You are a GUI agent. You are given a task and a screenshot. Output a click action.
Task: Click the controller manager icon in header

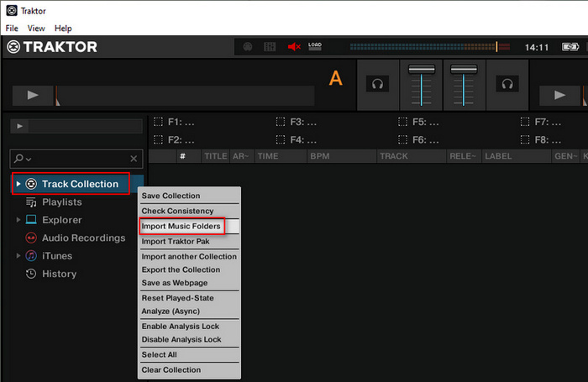[248, 47]
